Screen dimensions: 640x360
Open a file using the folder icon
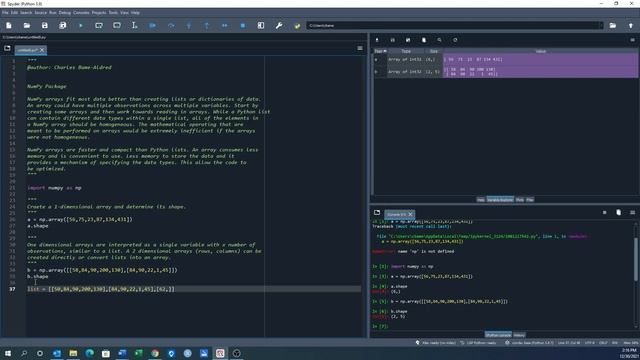click(x=27, y=25)
